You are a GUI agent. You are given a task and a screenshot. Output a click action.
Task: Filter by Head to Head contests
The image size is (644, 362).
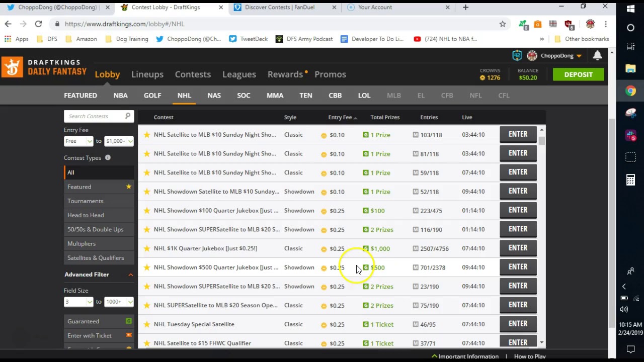pos(99,215)
